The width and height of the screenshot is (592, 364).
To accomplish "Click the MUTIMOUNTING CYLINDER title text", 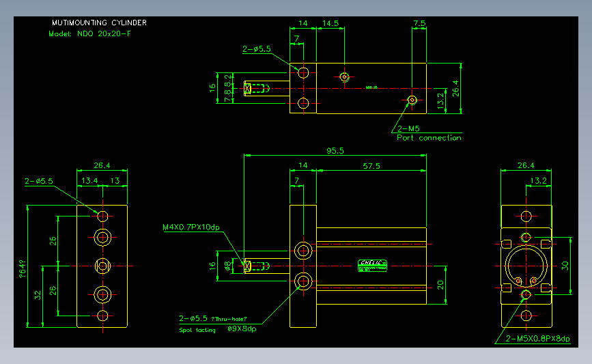I will (x=99, y=23).
